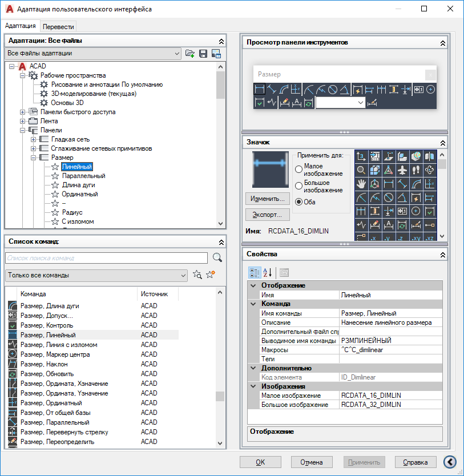Click dimension style brush icon in toolbar preview

(x=372, y=103)
